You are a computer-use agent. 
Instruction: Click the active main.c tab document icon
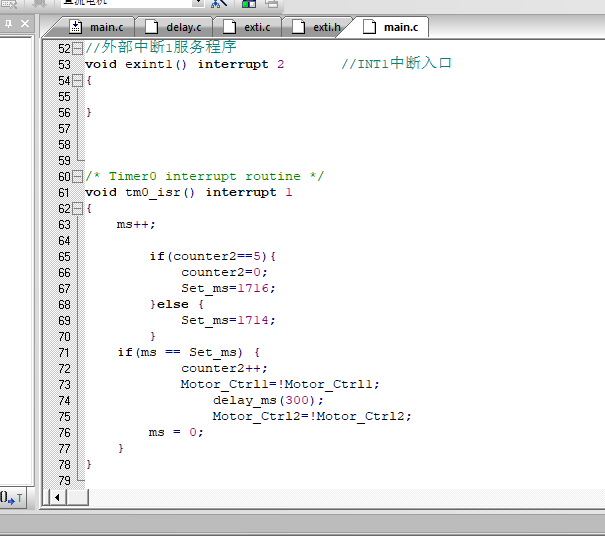pos(369,27)
